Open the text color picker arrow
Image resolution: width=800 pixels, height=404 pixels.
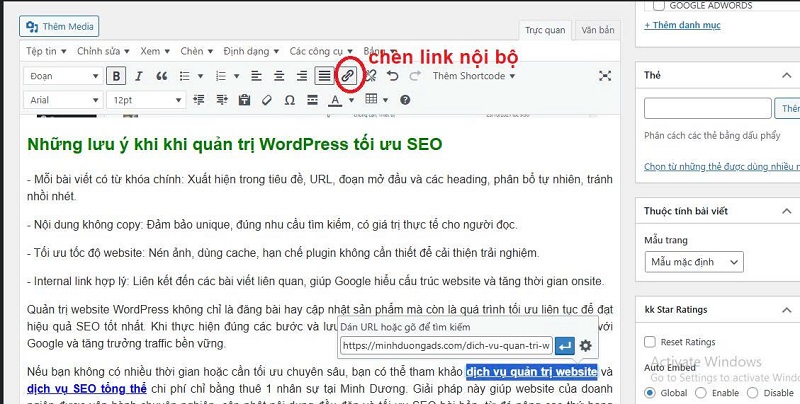point(351,100)
